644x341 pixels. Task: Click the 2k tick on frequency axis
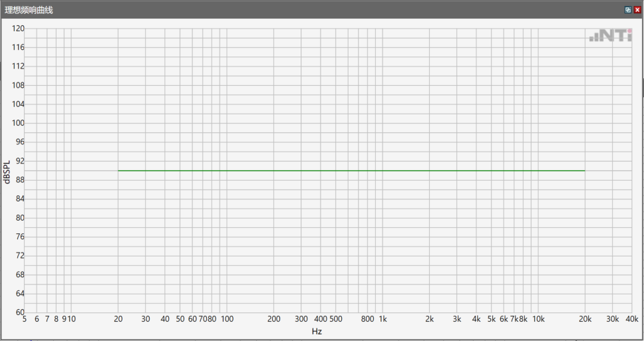click(x=430, y=319)
